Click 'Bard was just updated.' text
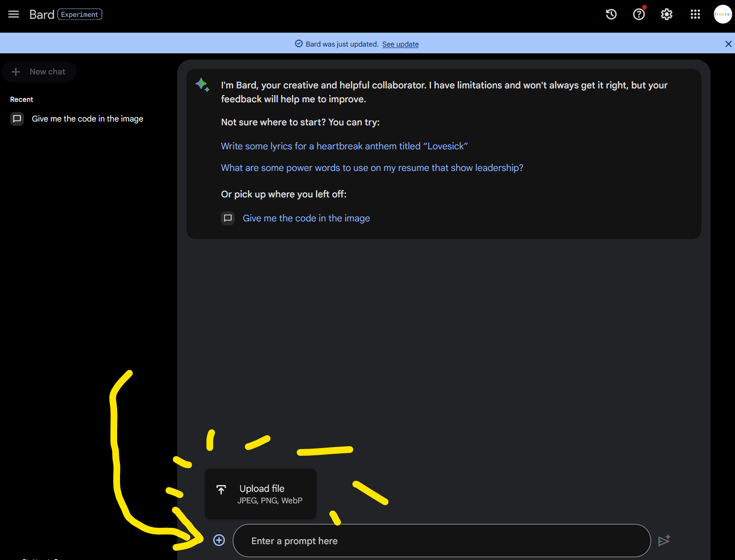735x560 pixels. point(342,44)
